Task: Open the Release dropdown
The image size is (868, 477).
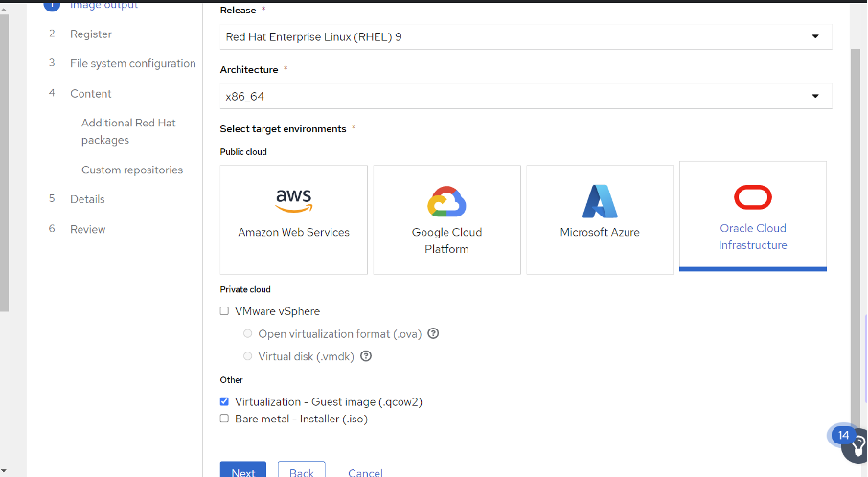Action: pos(525,36)
